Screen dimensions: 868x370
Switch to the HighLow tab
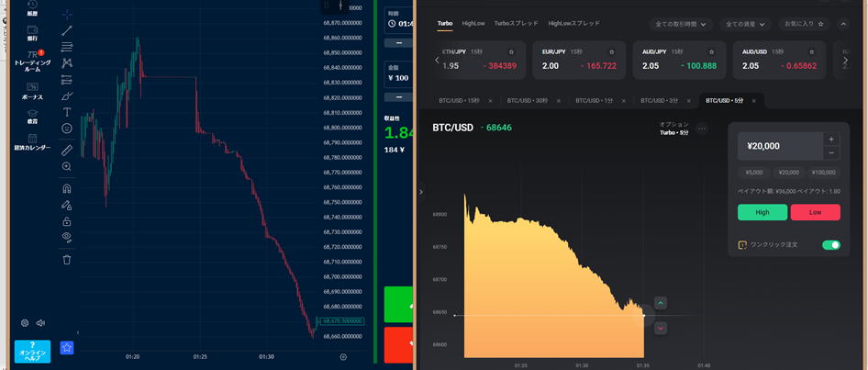(x=473, y=23)
